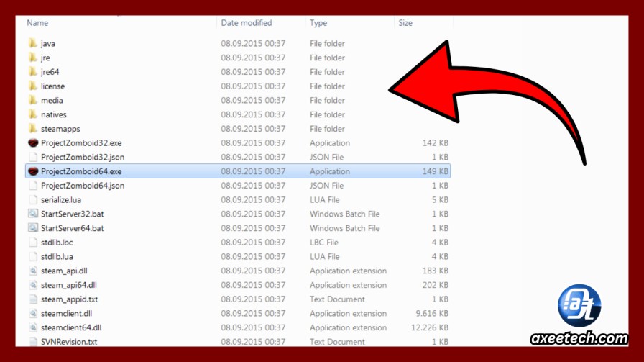Select the serialize.lua file name

click(61, 199)
